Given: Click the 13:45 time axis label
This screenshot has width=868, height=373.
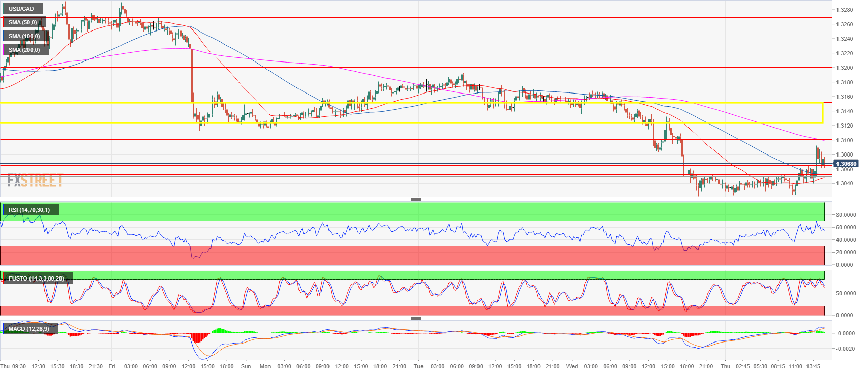Looking at the screenshot, I should (x=814, y=366).
